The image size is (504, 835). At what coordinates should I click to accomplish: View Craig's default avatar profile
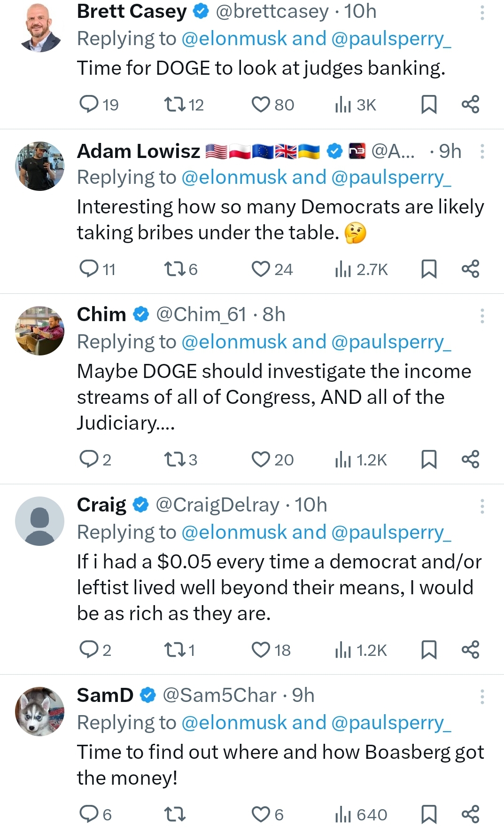39,521
